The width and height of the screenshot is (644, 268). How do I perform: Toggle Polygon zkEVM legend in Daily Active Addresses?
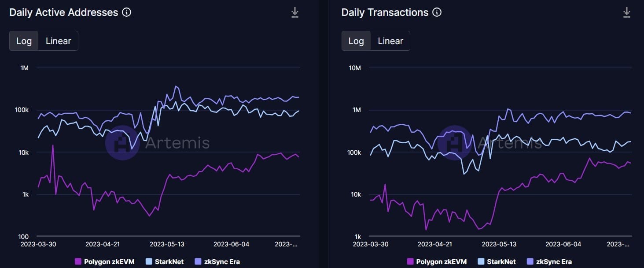pyautogui.click(x=105, y=261)
